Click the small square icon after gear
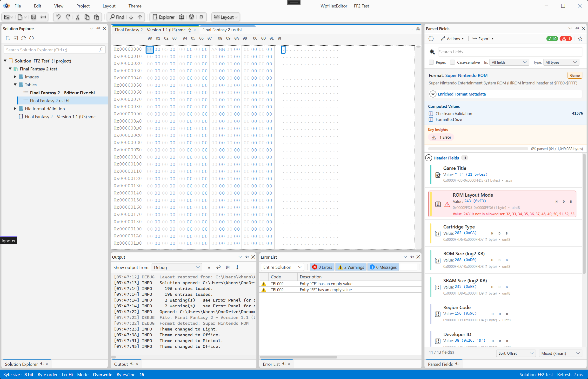Screen dimensions: 588x379 (201, 17)
